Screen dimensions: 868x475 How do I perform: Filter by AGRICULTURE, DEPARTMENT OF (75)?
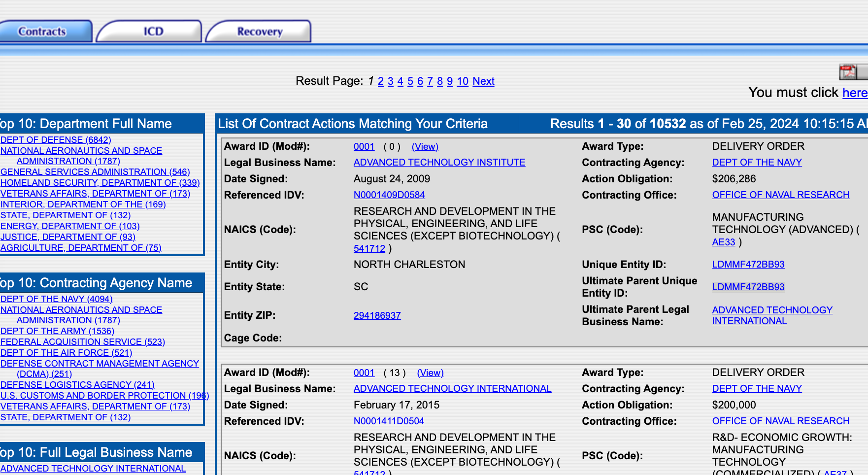point(81,248)
